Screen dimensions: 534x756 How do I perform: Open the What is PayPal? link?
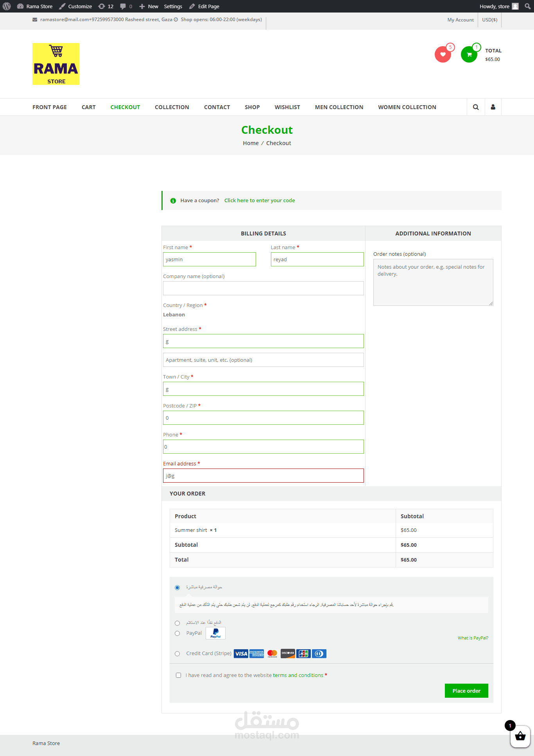tap(473, 638)
